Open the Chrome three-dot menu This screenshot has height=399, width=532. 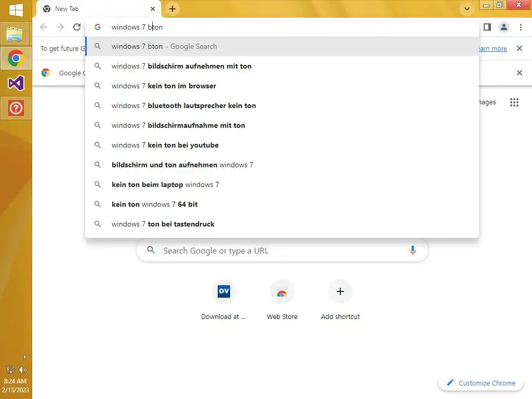(521, 27)
